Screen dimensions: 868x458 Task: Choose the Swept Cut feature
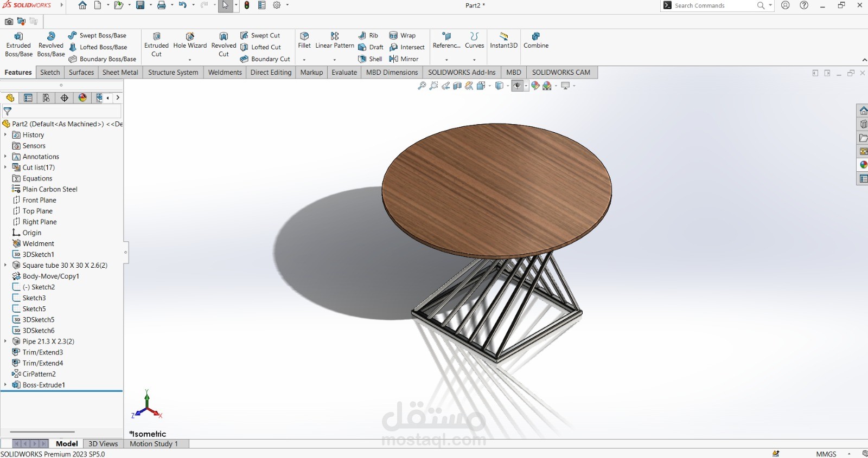click(x=260, y=35)
